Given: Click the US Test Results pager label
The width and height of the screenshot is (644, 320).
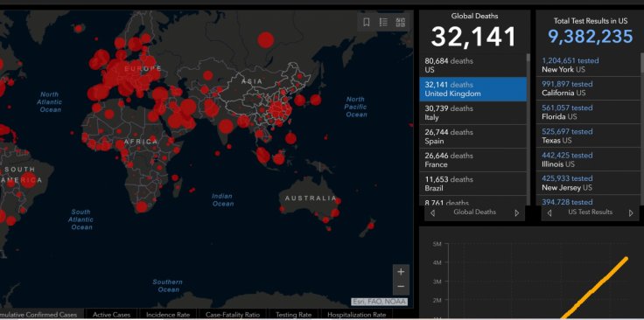Looking at the screenshot, I should click(x=591, y=212).
